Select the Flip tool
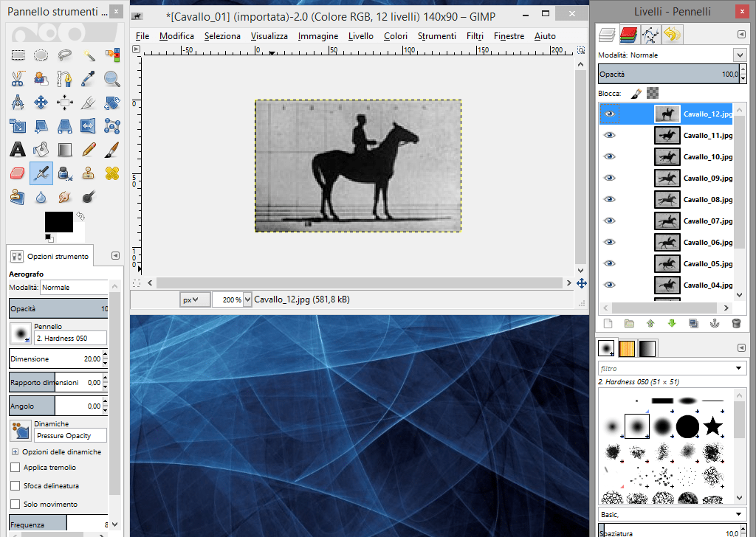756x537 pixels. click(89, 125)
